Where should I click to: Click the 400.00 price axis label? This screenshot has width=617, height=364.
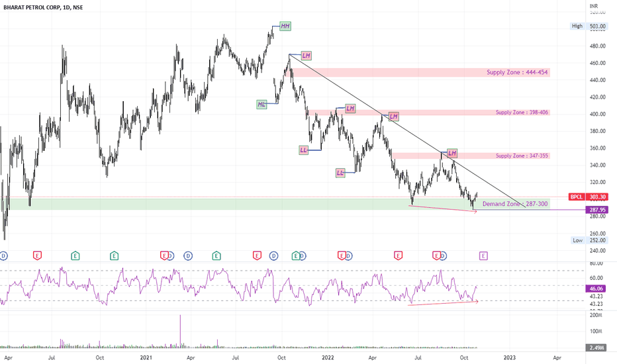(597, 114)
